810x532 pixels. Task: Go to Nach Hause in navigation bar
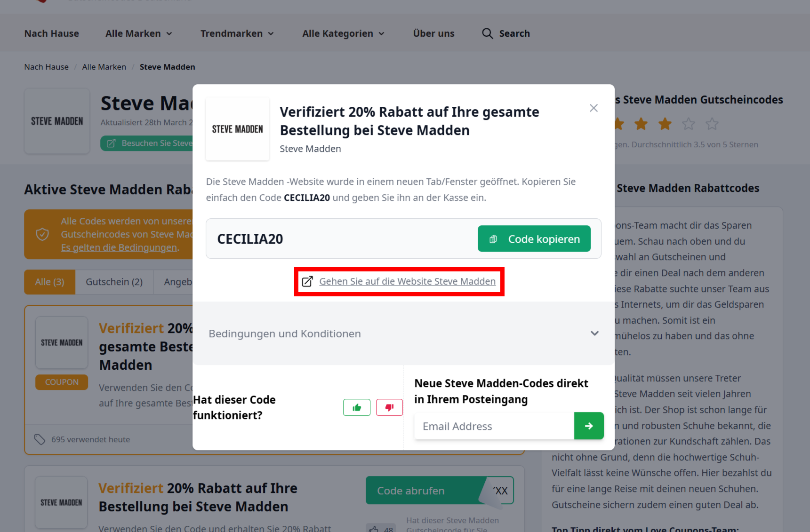click(52, 33)
